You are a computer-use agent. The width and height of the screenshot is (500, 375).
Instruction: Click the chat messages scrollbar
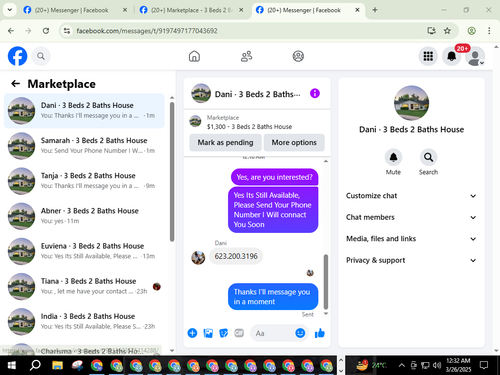(326, 282)
